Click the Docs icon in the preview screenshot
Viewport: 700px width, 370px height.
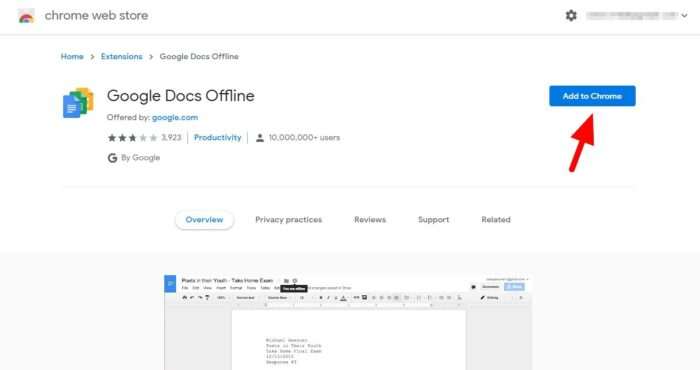tap(170, 284)
